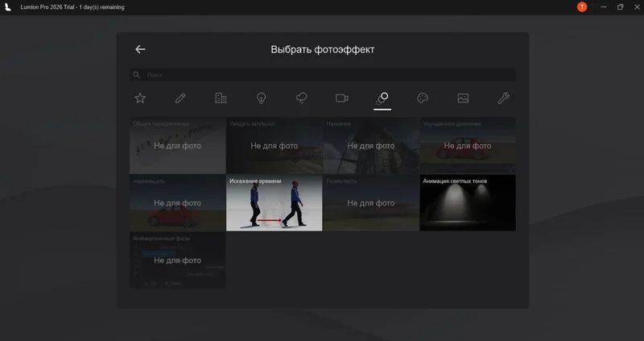The image size is (644, 341).
Task: Click the disabled 'Название' effect tile
Action: click(x=371, y=146)
